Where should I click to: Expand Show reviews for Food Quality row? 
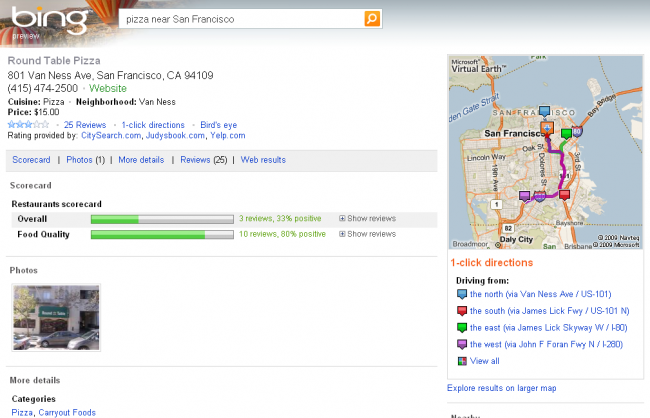(x=367, y=234)
